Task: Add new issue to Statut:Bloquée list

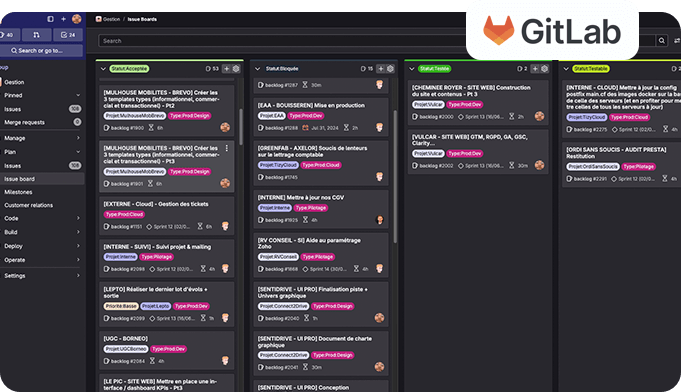Action: (x=380, y=69)
